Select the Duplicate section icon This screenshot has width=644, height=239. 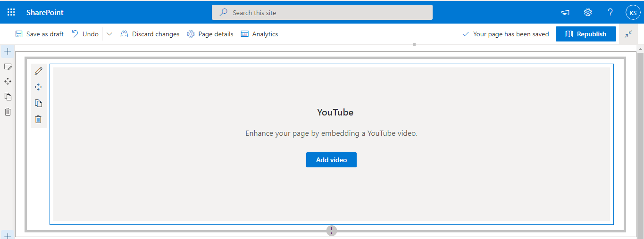8,97
